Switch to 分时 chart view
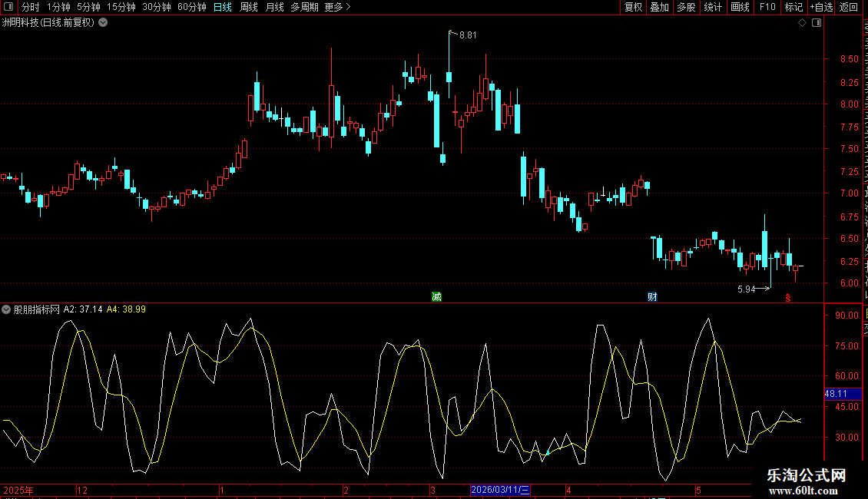Image resolution: width=868 pixels, height=499 pixels. (31, 7)
